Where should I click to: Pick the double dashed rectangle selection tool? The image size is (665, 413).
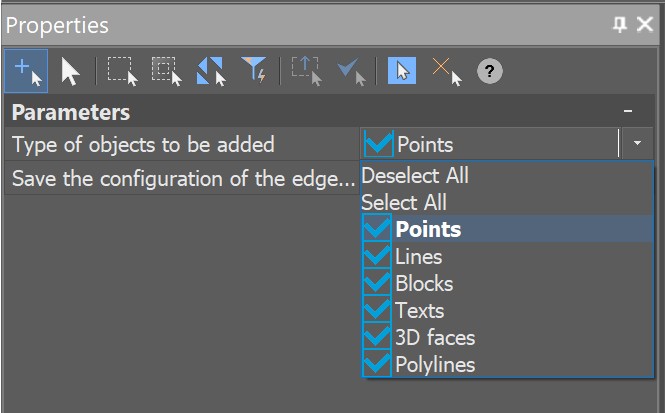point(166,71)
